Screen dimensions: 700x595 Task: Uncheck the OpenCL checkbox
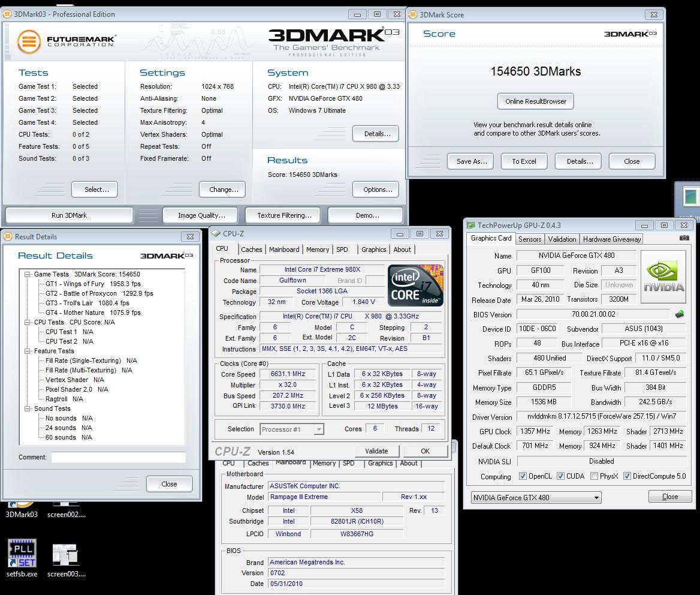click(x=523, y=476)
